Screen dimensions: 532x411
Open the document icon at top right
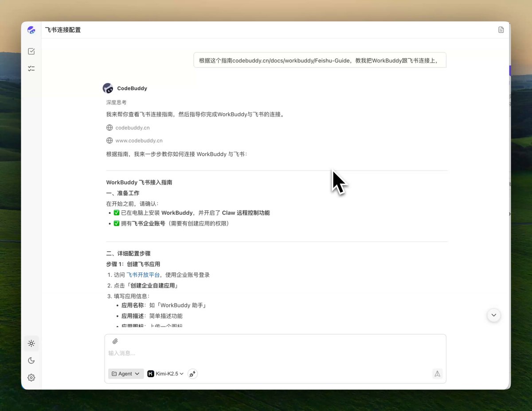(x=501, y=30)
